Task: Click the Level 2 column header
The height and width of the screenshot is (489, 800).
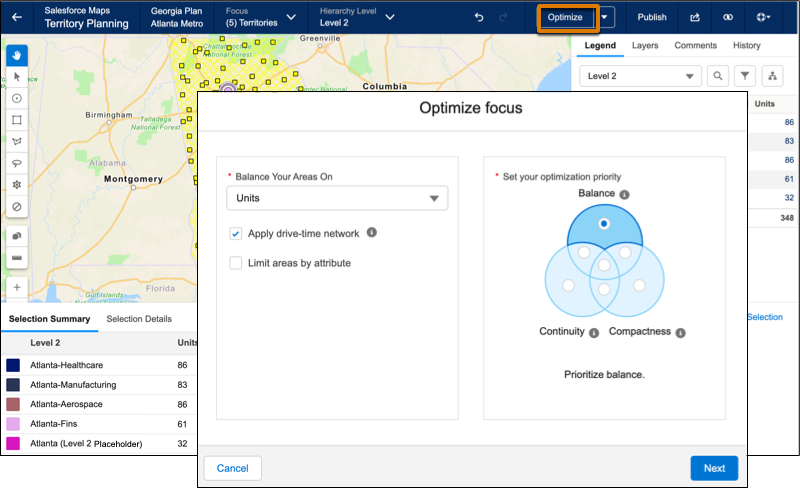Action: (x=45, y=343)
